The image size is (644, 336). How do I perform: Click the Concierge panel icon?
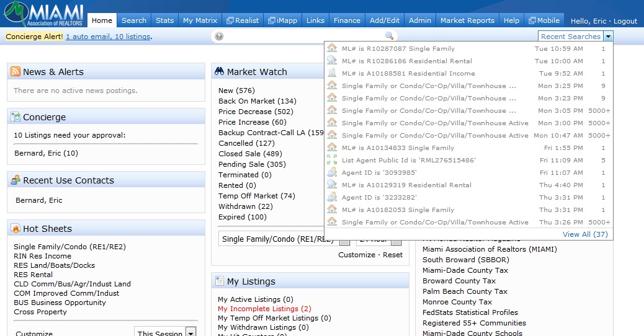[16, 117]
